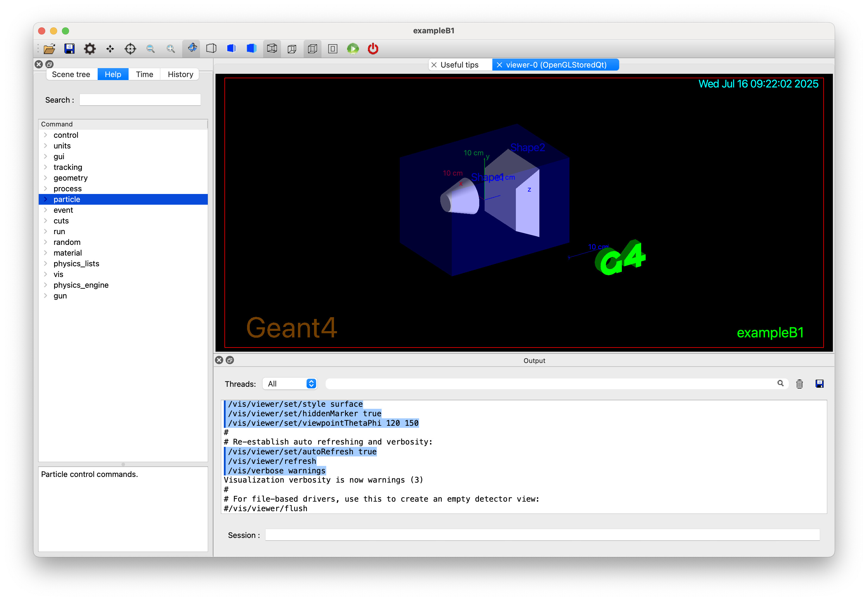
Task: Detach the Output dock panel
Action: point(230,360)
